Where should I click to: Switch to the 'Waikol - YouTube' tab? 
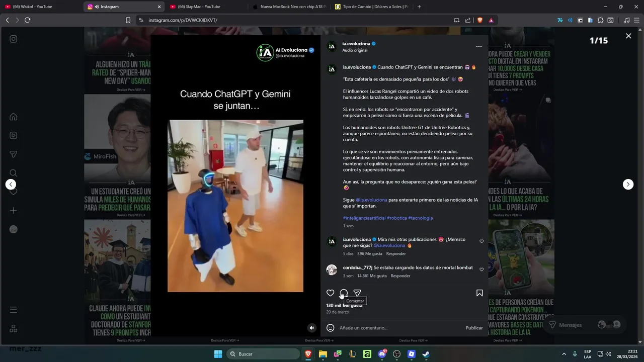point(40,7)
